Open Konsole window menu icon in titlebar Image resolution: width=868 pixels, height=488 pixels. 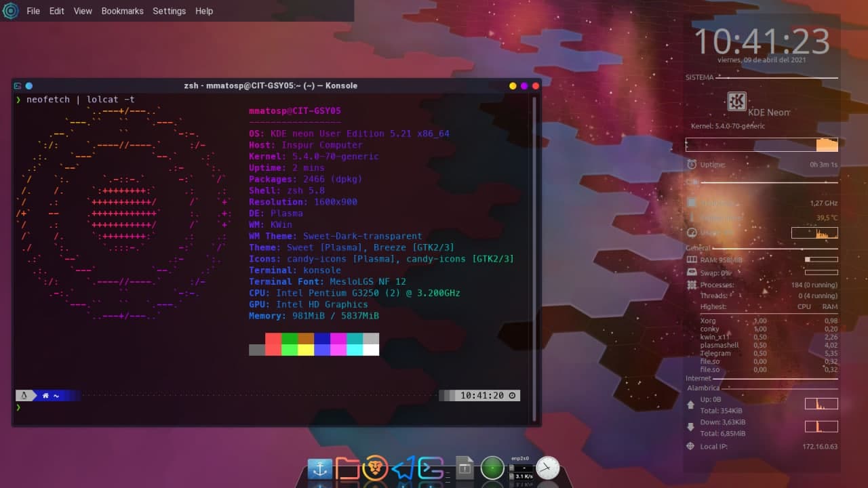18,86
